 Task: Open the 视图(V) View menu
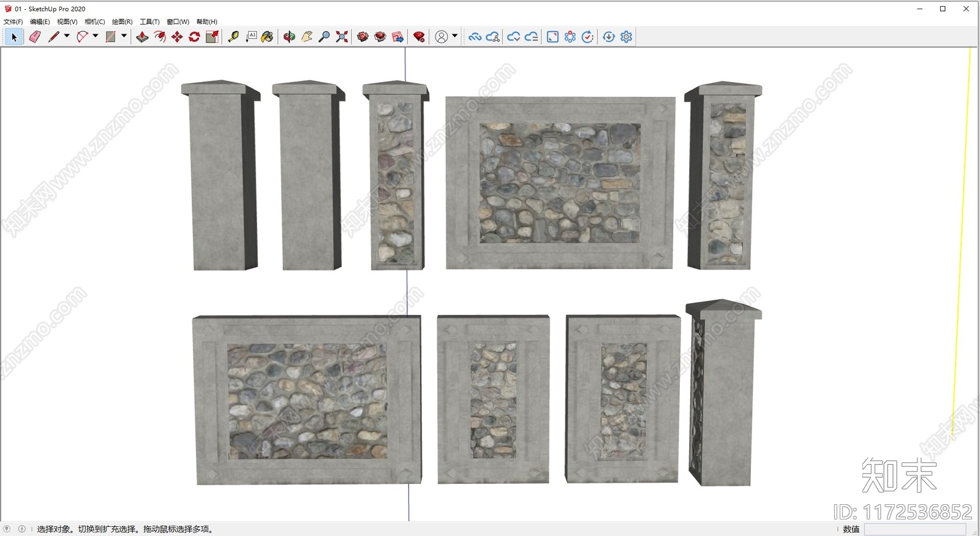pos(67,21)
